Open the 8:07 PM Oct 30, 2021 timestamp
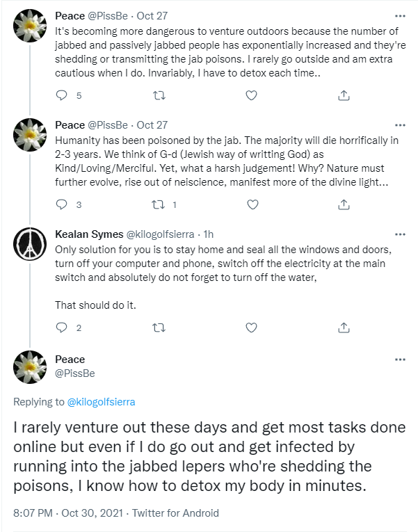This screenshot has width=418, height=532. coord(68,513)
